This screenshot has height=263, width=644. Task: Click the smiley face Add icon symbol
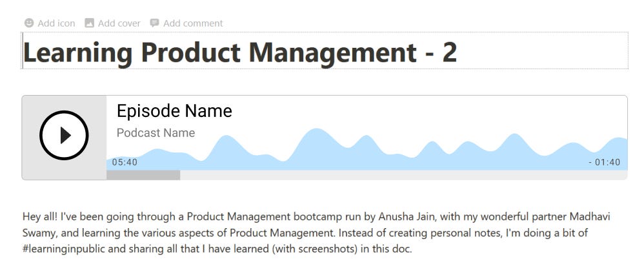point(29,23)
